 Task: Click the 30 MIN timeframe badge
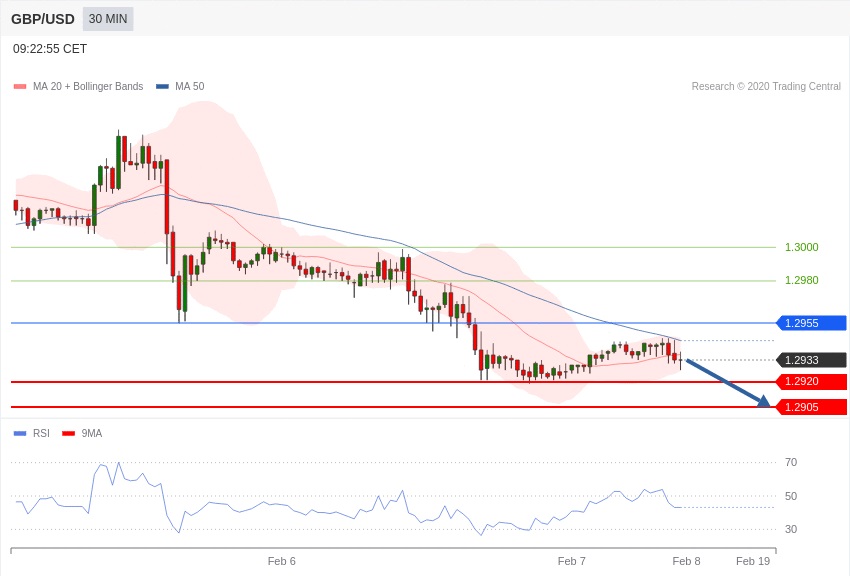point(108,19)
